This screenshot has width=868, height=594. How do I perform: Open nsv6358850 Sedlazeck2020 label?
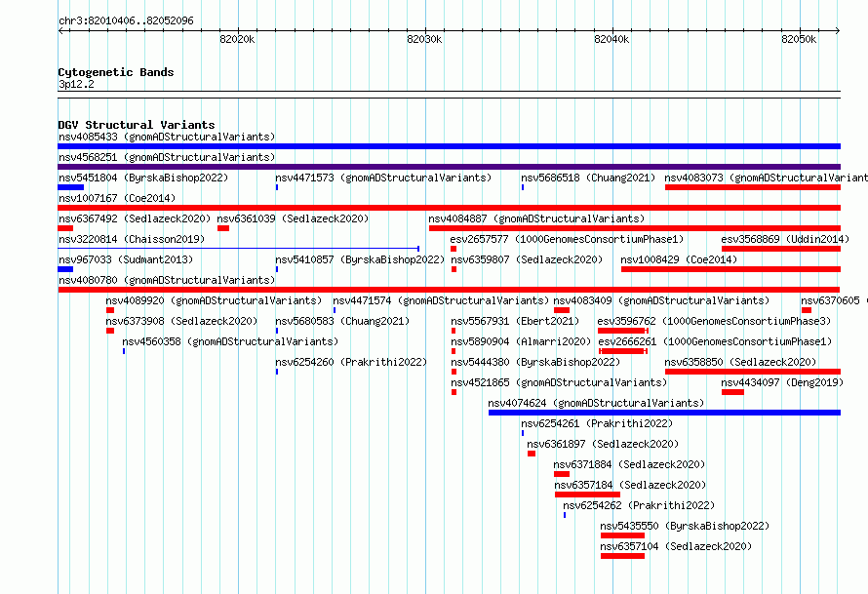pos(740,362)
